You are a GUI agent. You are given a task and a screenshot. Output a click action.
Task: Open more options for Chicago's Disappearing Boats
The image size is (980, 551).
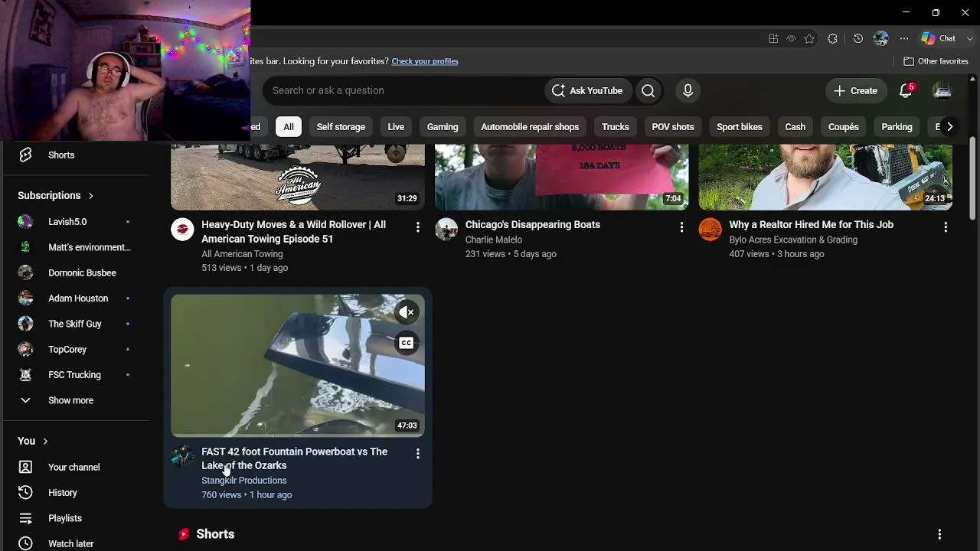point(681,227)
